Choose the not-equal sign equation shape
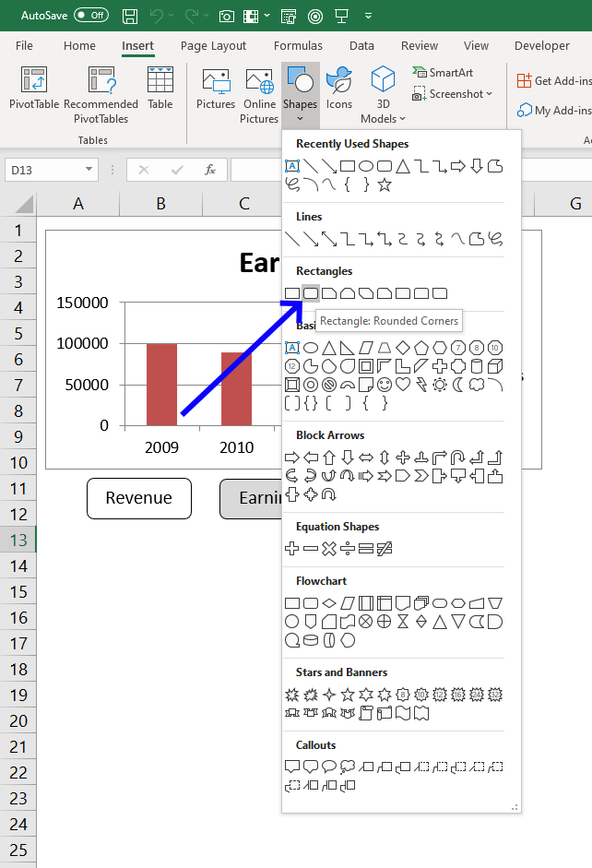The height and width of the screenshot is (868, 592). pos(385,549)
